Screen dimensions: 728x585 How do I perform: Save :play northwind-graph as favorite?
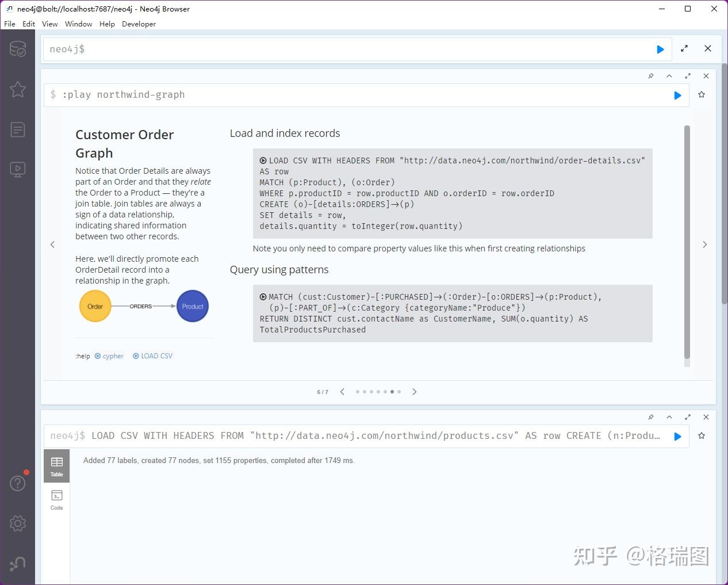click(x=702, y=95)
